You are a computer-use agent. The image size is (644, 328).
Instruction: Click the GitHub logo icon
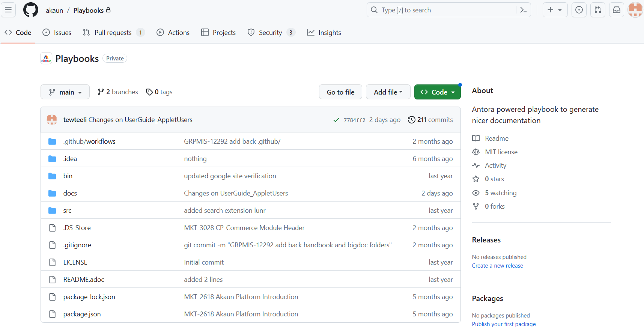[x=31, y=10]
